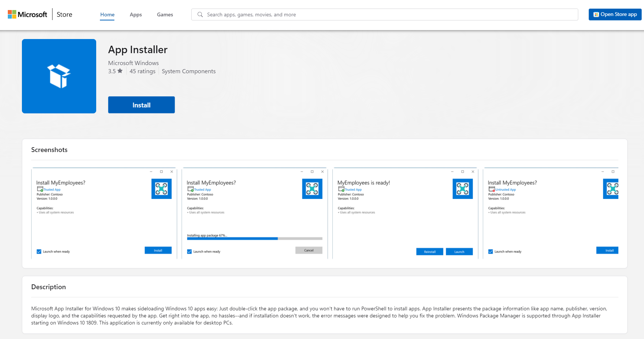644x339 pixels.
Task: Click Launch when ready checkbox in Untrusted App screenshot
Action: coord(491,252)
